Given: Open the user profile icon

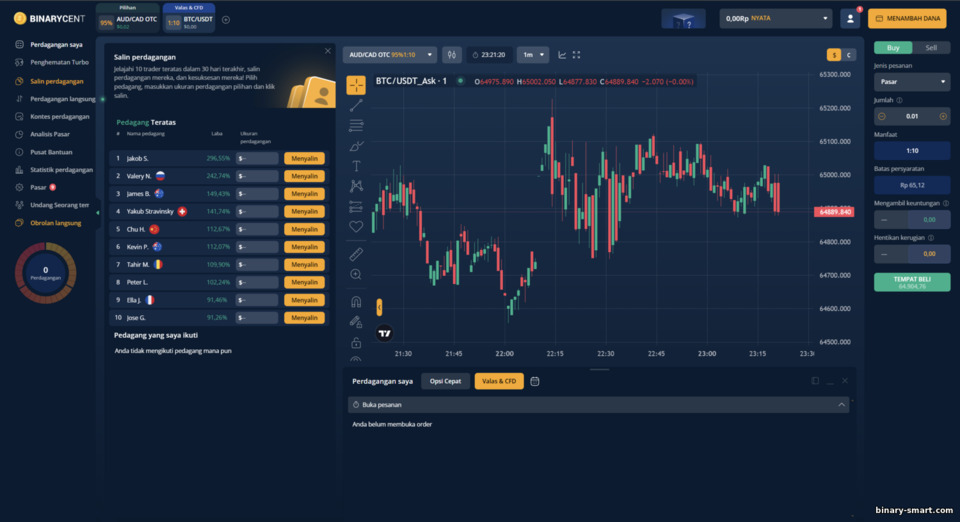Looking at the screenshot, I should (850, 18).
